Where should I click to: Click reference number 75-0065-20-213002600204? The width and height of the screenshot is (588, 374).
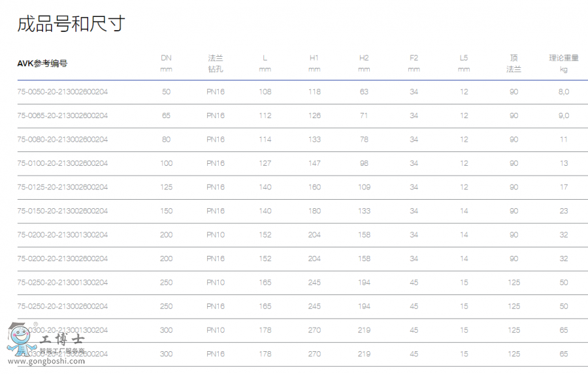[x=63, y=116]
